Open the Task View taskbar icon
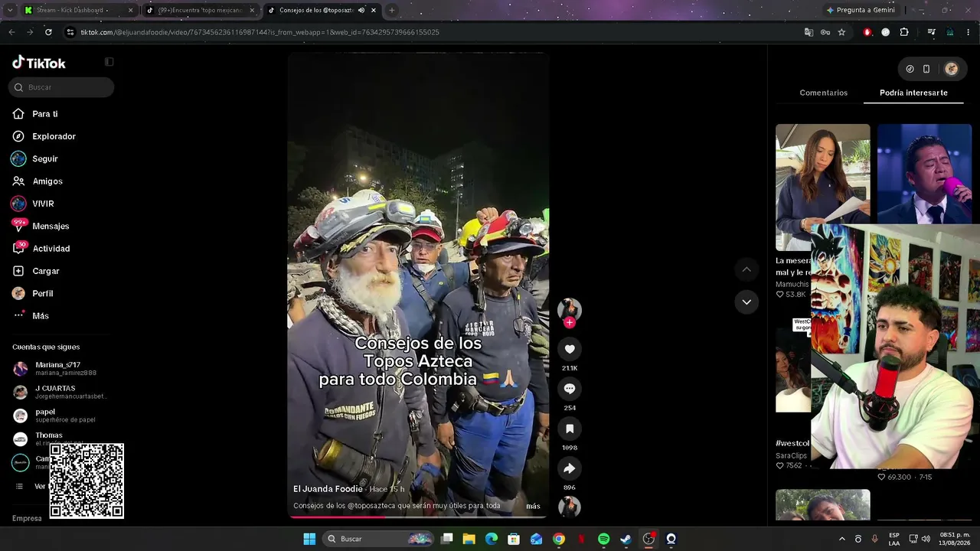The height and width of the screenshot is (551, 980). [x=447, y=539]
